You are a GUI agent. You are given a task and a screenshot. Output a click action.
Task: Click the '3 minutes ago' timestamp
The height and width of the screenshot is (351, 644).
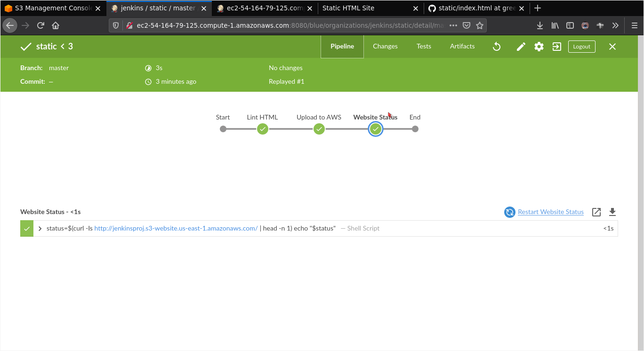click(x=176, y=82)
